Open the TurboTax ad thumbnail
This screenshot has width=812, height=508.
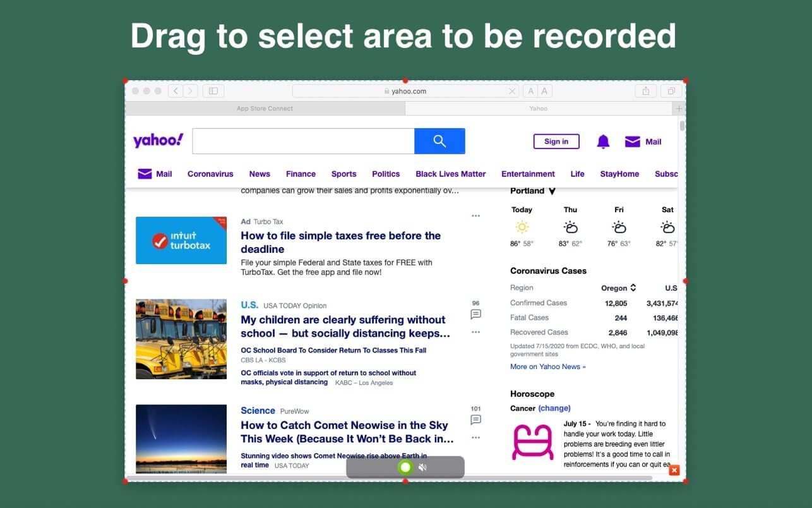pos(181,240)
